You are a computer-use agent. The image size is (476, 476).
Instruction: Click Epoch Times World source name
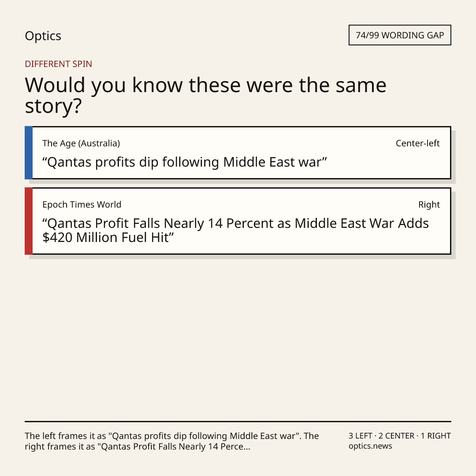click(82, 205)
